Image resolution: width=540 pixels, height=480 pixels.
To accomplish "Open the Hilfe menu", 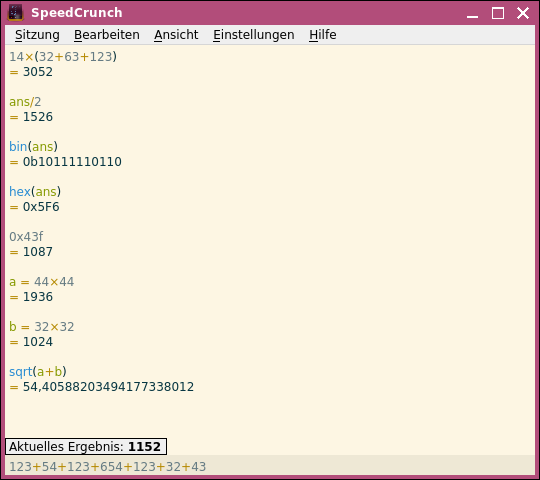I will click(322, 35).
